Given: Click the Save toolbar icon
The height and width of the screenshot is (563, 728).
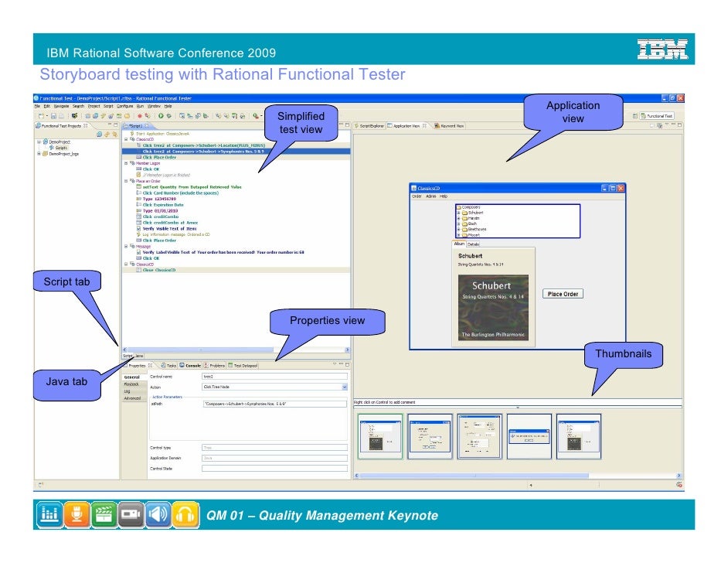Looking at the screenshot, I should (x=54, y=116).
